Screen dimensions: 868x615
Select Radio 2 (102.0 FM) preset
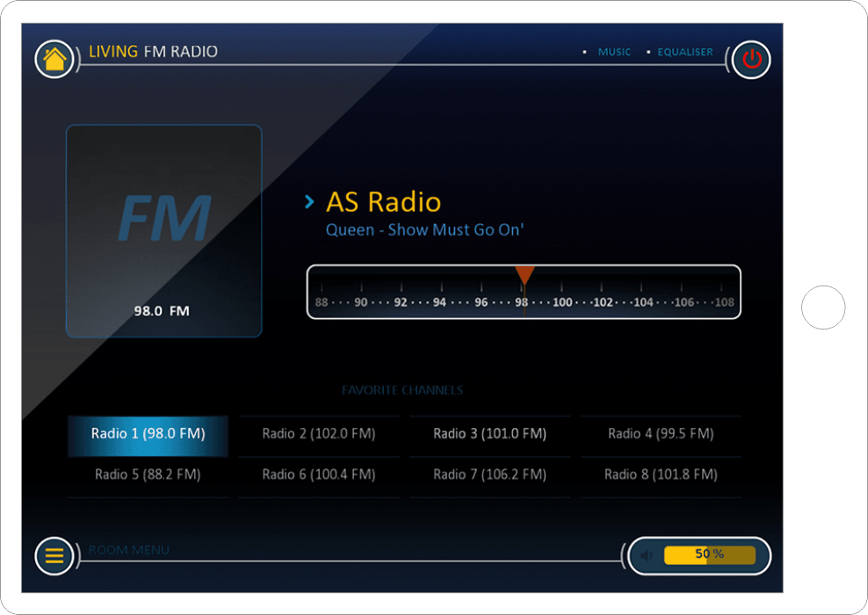(319, 434)
